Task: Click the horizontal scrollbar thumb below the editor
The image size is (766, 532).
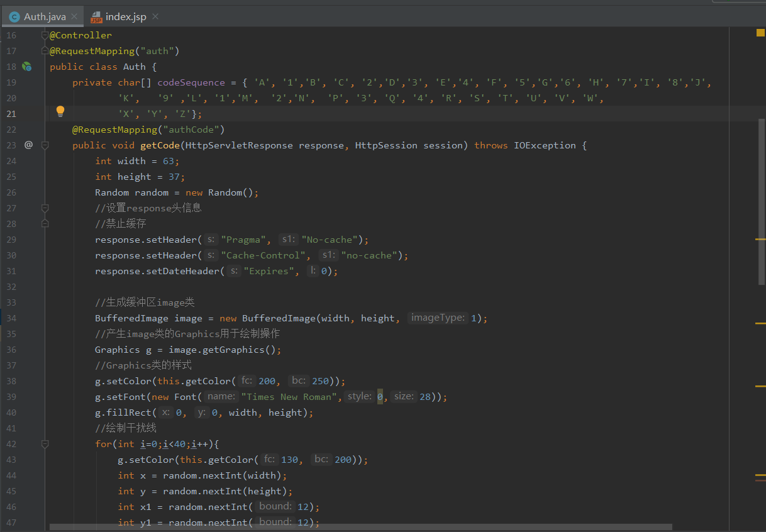Action: 361,527
